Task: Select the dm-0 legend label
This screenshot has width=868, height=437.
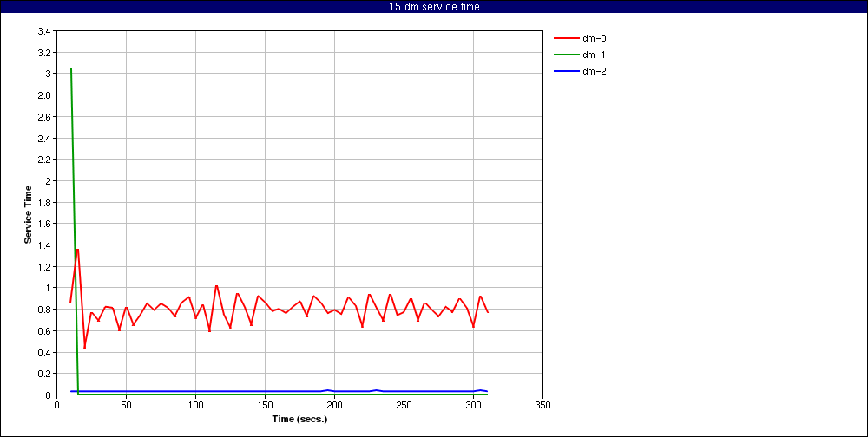Action: coord(594,38)
